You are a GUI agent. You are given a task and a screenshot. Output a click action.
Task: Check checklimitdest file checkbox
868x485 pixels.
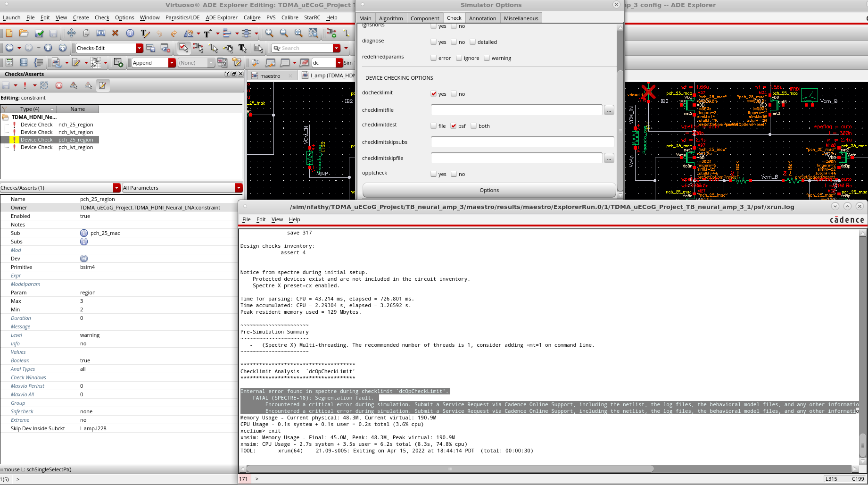(x=434, y=125)
